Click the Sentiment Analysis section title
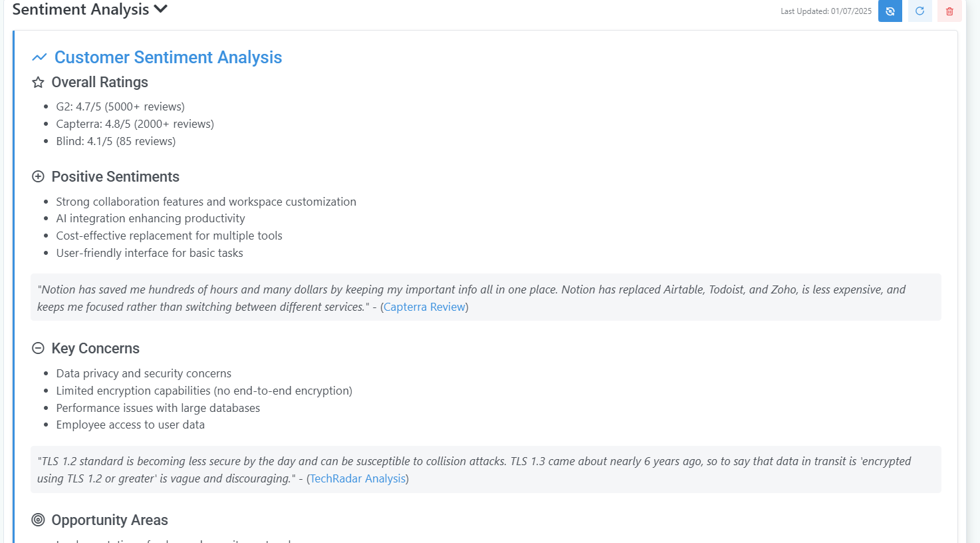980x543 pixels. click(80, 9)
